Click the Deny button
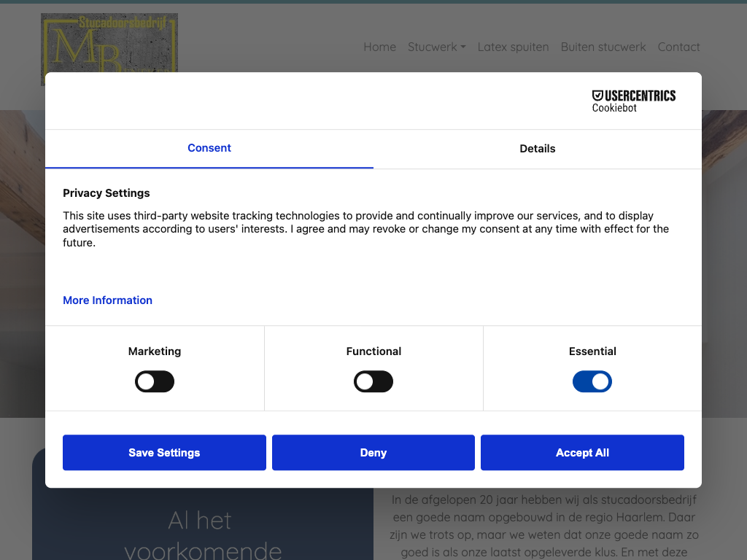 (373, 453)
